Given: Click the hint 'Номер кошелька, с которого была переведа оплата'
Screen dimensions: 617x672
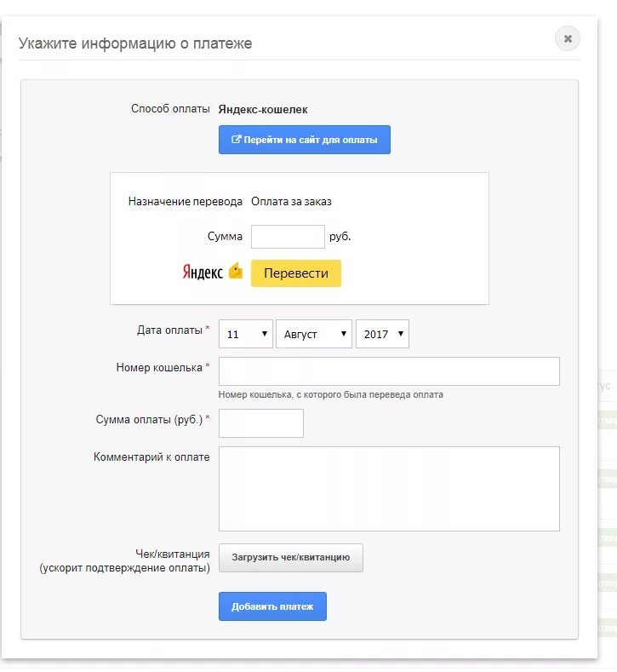Looking at the screenshot, I should (x=330, y=394).
